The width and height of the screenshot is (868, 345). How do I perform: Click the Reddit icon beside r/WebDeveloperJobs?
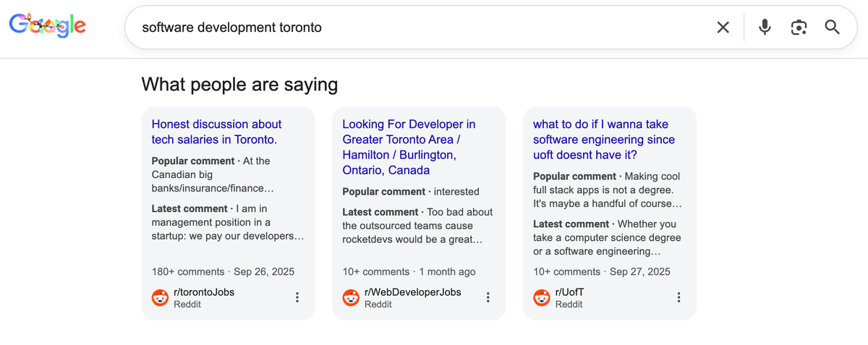352,297
